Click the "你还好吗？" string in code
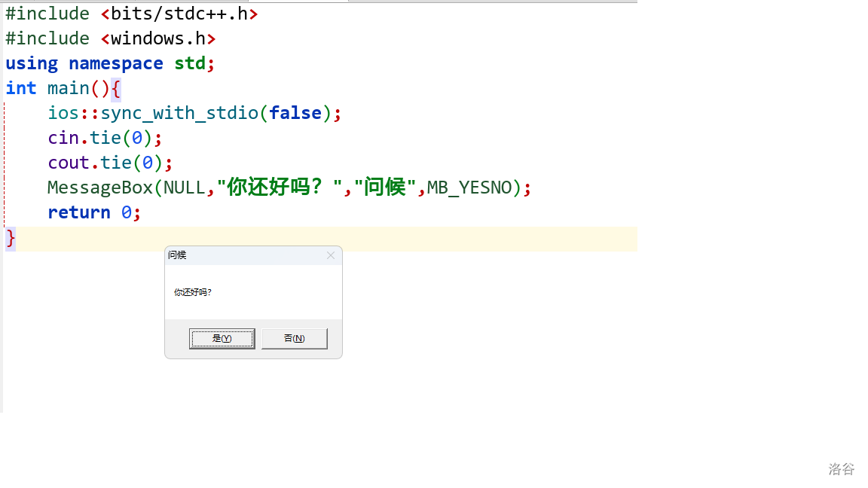The width and height of the screenshot is (868, 488). (280, 188)
